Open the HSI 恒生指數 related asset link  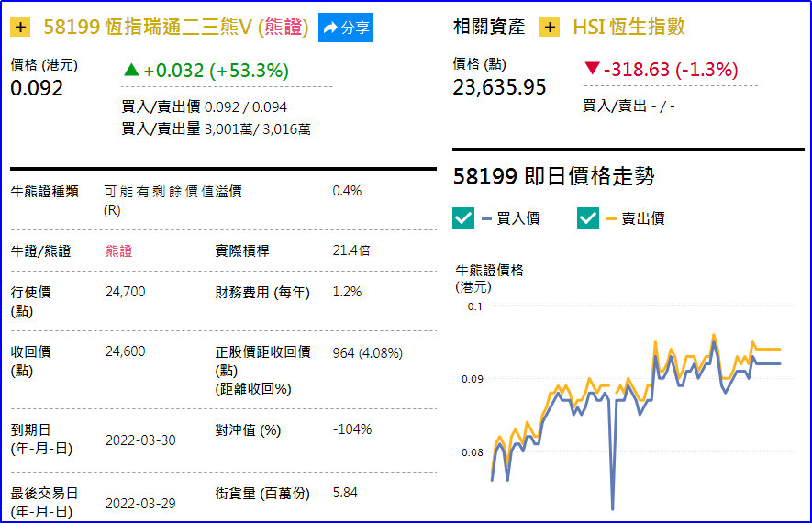(x=628, y=28)
